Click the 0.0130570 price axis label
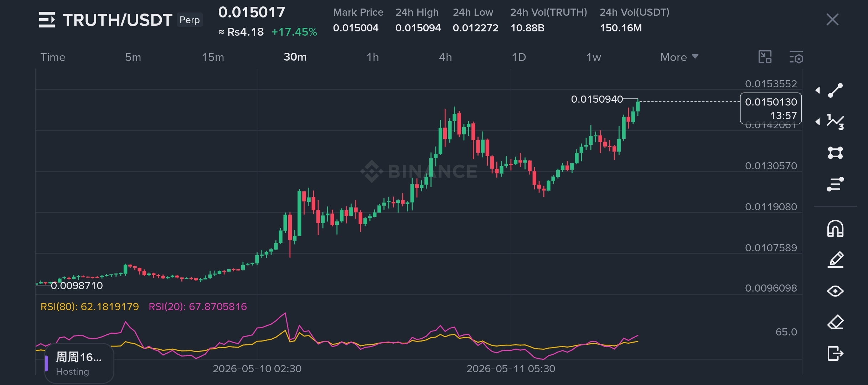The height and width of the screenshot is (385, 868). coord(771,166)
